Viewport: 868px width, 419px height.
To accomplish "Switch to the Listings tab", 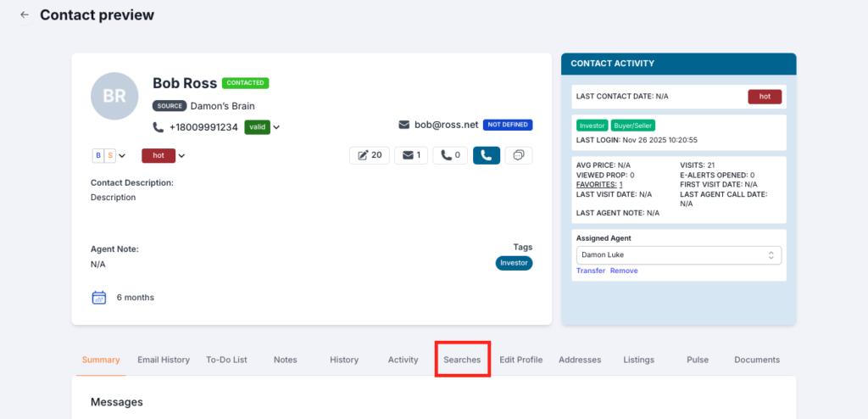I will click(639, 360).
